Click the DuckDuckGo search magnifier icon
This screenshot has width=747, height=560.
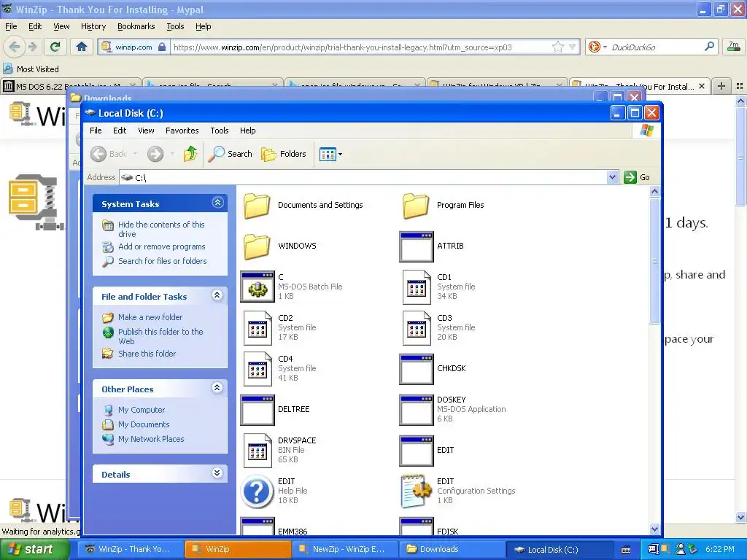pos(709,47)
